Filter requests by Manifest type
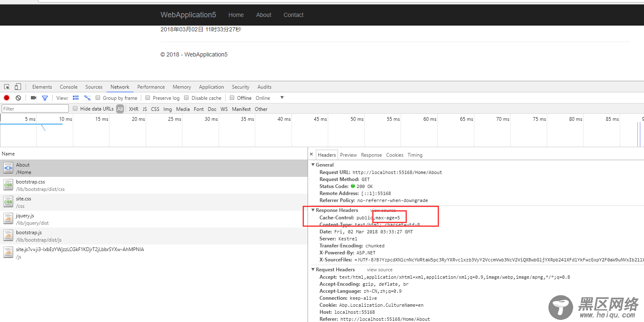Screen dimensions: 644x322 [241, 109]
